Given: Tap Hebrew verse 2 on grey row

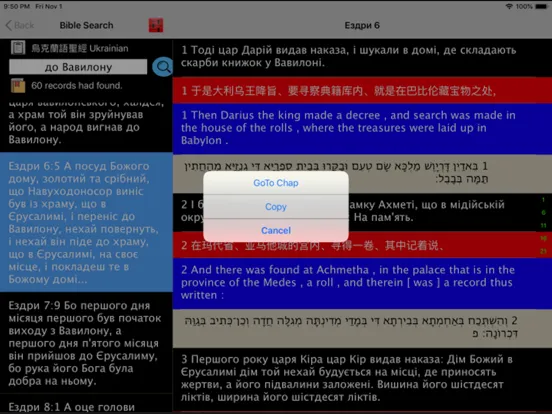Looking at the screenshot, I should click(x=362, y=328).
